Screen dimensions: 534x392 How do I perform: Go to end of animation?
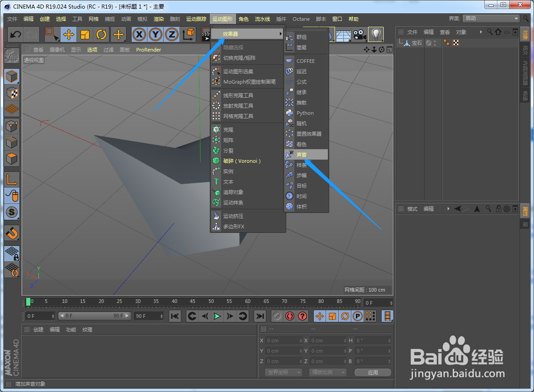(x=260, y=316)
